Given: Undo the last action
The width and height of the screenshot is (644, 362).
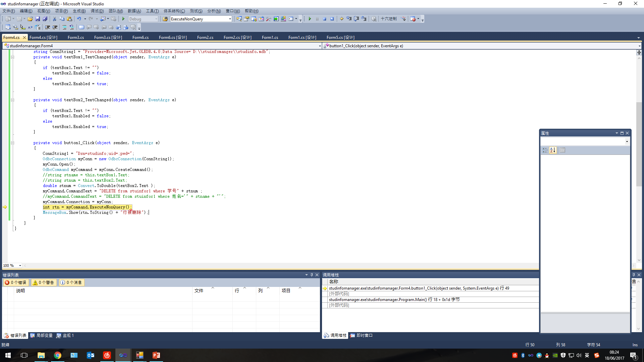Looking at the screenshot, I should pyautogui.click(x=79, y=19).
